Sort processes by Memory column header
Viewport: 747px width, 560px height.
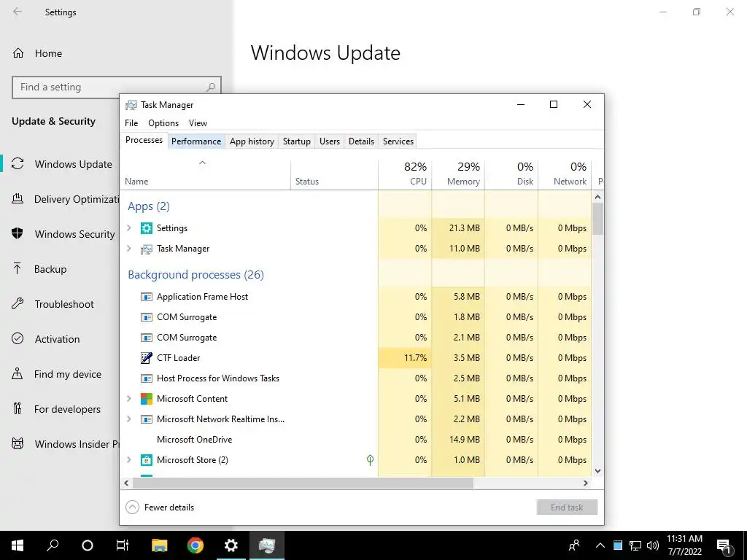tap(458, 174)
